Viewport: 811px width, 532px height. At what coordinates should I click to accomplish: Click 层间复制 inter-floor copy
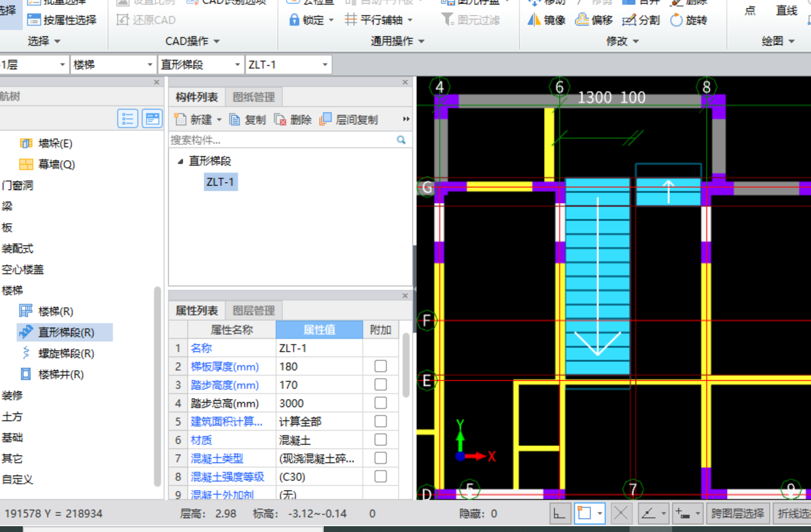(349, 120)
